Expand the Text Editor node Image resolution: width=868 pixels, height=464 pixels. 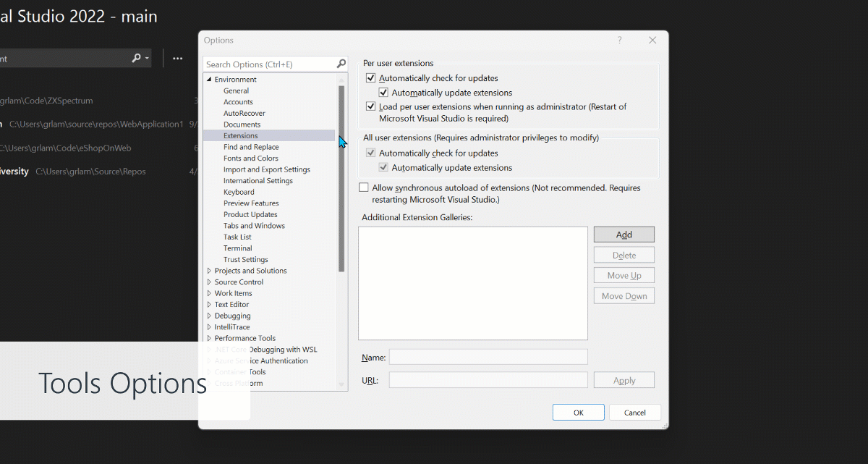coord(210,305)
